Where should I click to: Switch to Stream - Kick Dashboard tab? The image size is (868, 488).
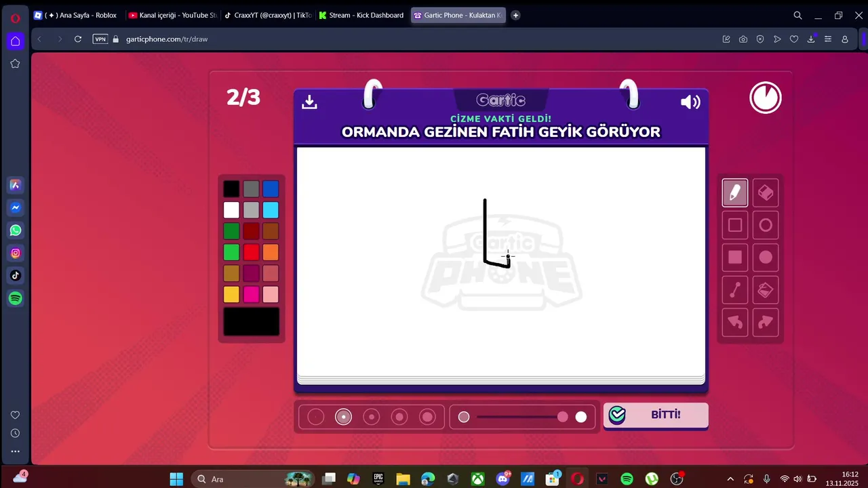coord(362,15)
